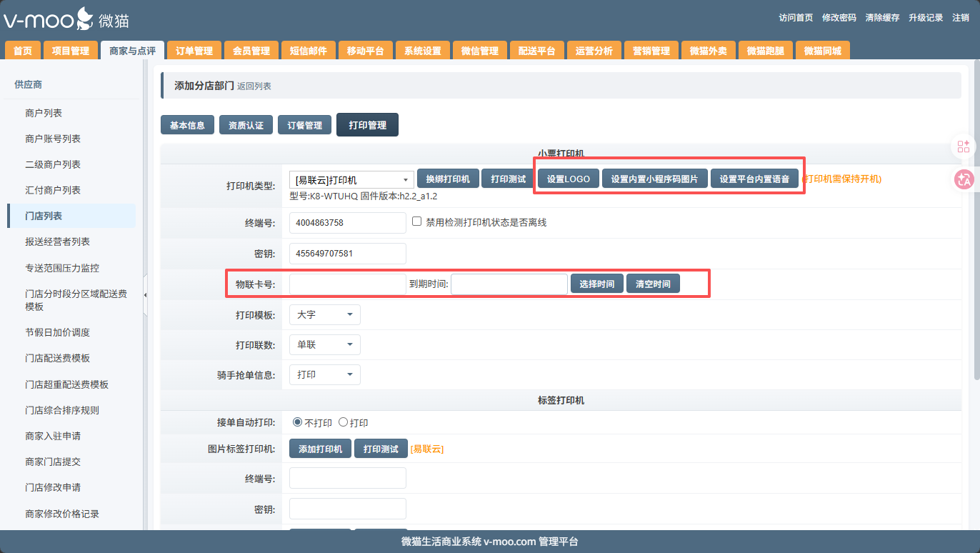Open the 打印联数 dropdown showing 单联
The height and width of the screenshot is (553, 980).
[324, 344]
